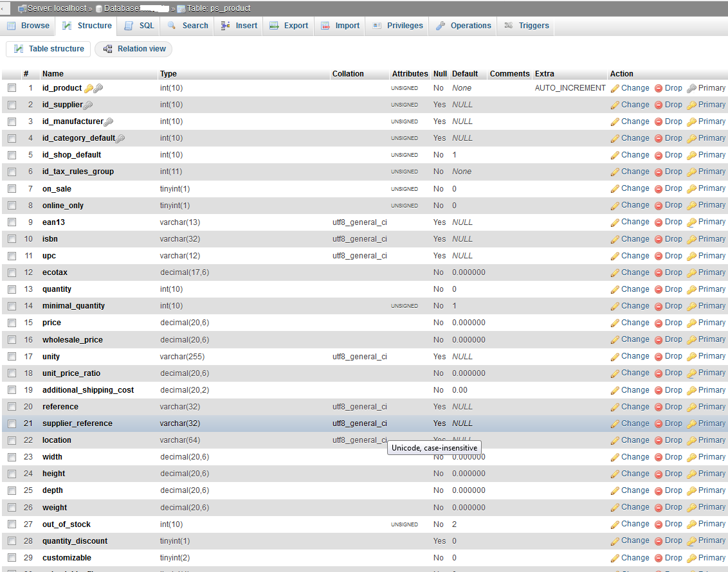
Task: Check the id_product row checkbox
Action: click(12, 87)
